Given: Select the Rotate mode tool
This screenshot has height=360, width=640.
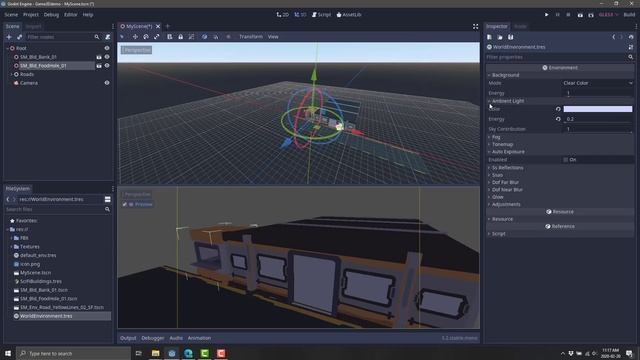Looking at the screenshot, I should [146, 37].
